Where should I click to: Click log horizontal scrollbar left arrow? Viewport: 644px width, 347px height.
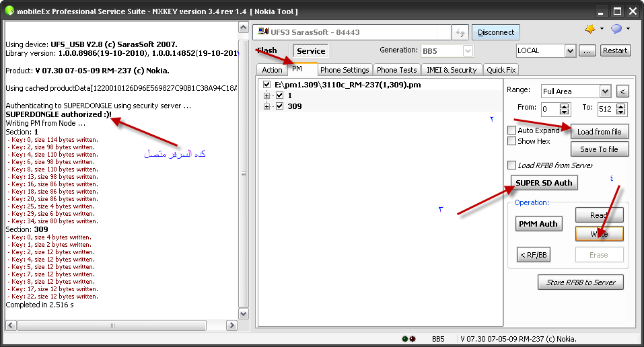[x=11, y=325]
